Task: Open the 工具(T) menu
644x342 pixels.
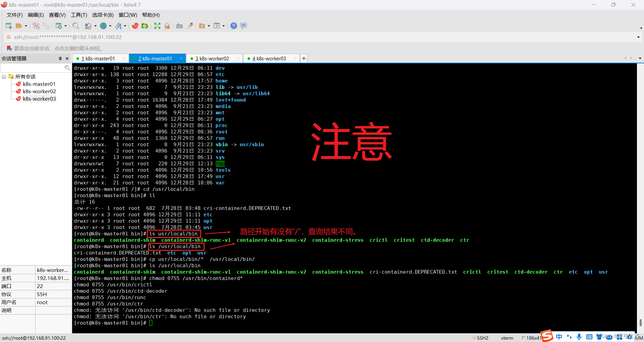Action: (79, 15)
